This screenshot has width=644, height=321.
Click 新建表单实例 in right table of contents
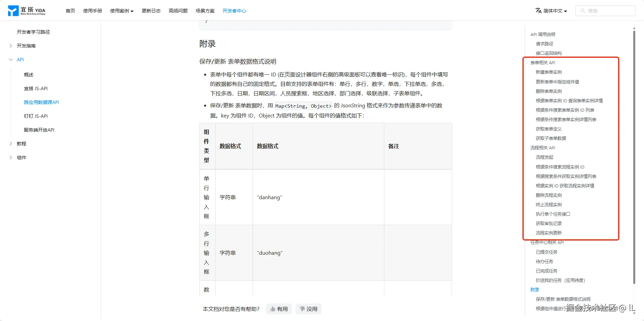pos(549,72)
